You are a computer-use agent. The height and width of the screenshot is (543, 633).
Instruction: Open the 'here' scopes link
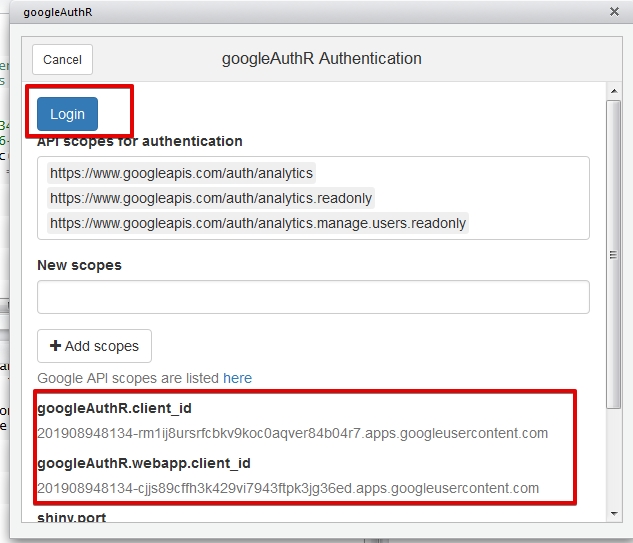237,378
